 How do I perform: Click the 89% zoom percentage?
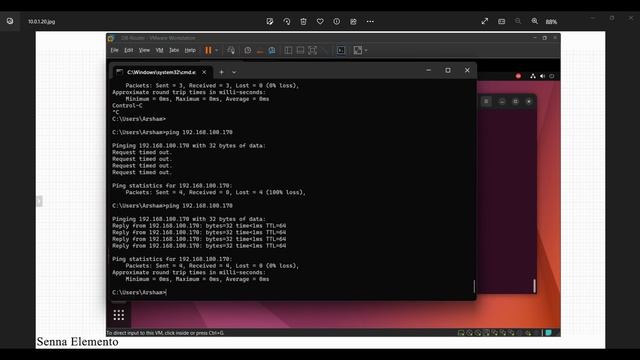(551, 22)
